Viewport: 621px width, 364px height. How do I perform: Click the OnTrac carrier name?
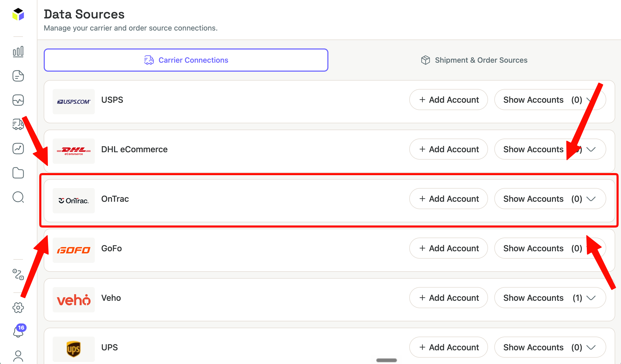[x=115, y=199]
